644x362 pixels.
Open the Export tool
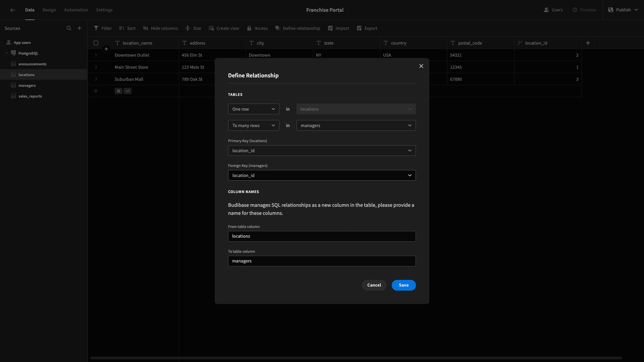click(x=367, y=28)
